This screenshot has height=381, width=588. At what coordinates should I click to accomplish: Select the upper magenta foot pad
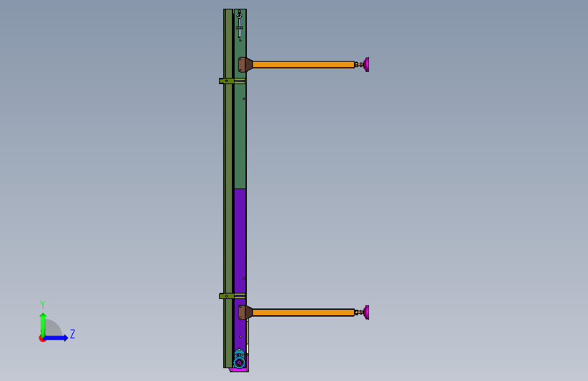point(366,64)
